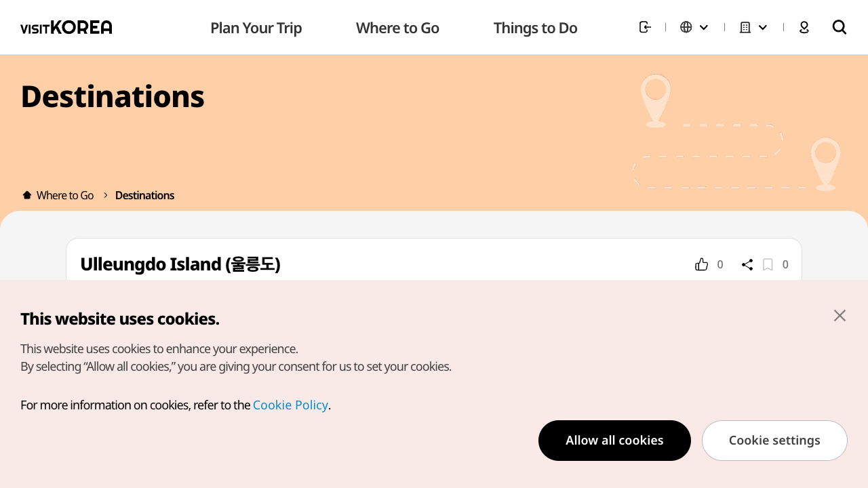Open the Where to Go menu
The height and width of the screenshot is (488, 868).
(x=397, y=28)
